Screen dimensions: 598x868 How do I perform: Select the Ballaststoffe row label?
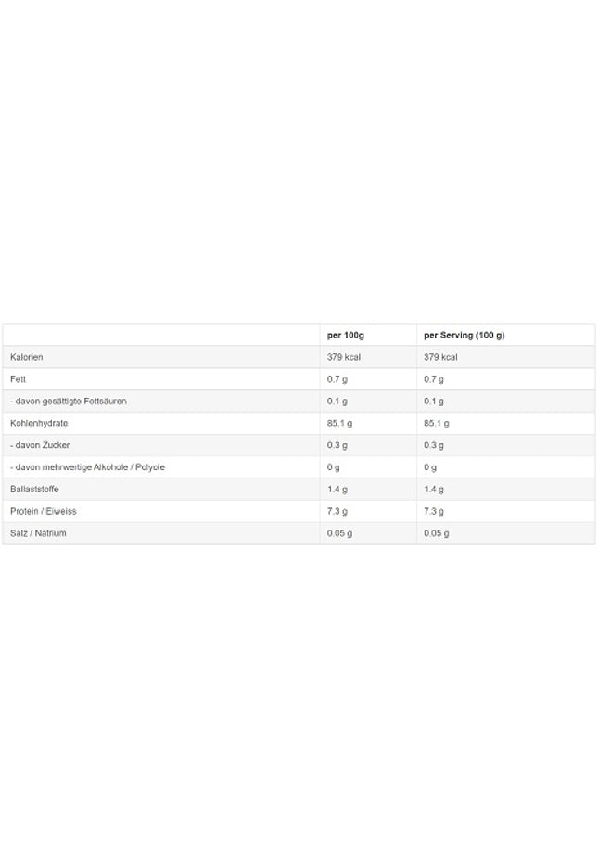(x=34, y=489)
